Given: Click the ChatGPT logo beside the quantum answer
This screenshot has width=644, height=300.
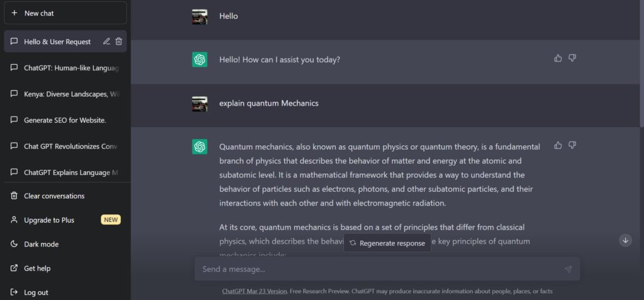Looking at the screenshot, I should tap(199, 147).
